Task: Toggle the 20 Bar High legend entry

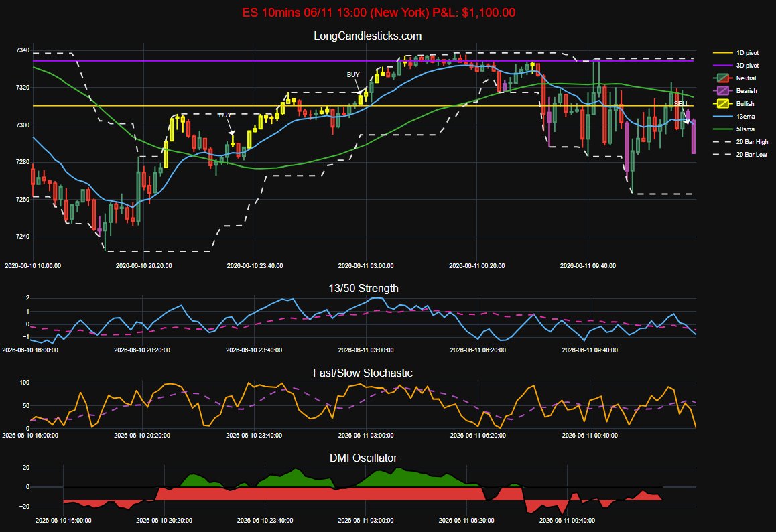Action: point(740,142)
